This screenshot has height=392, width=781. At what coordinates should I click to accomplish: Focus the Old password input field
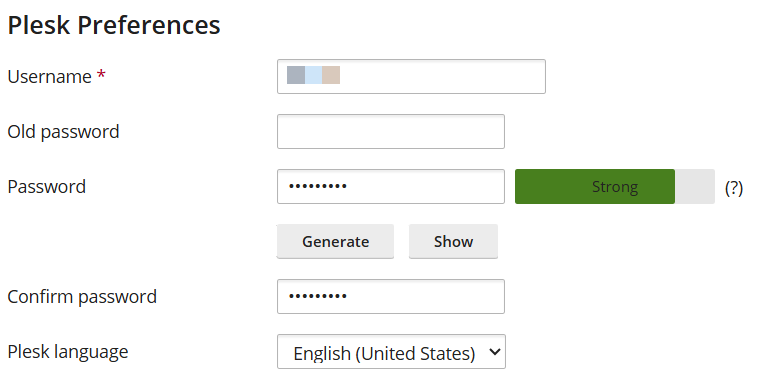[391, 131]
